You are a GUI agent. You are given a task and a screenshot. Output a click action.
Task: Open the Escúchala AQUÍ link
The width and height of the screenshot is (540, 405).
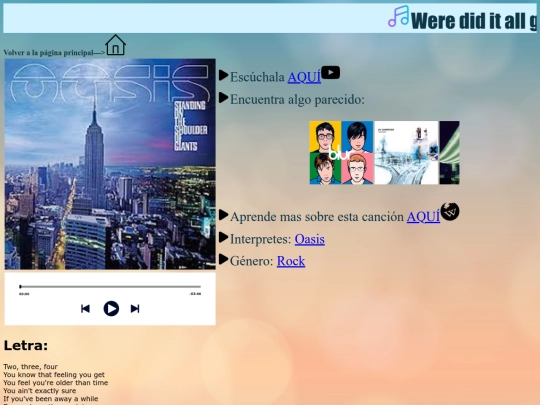click(304, 77)
